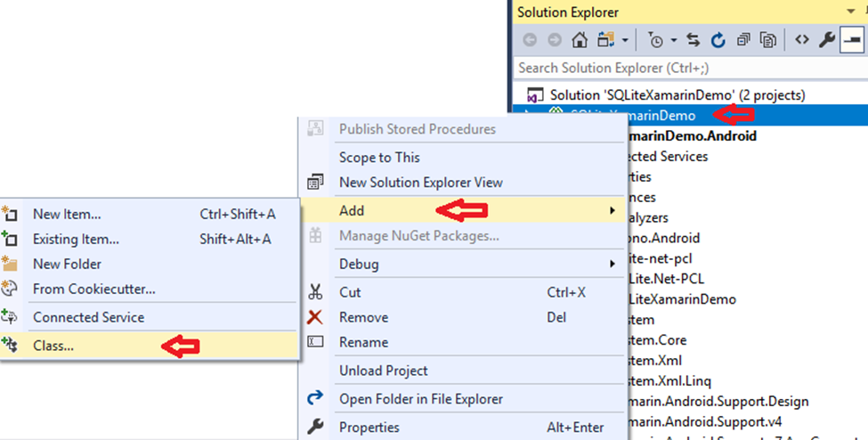868x440 pixels.
Task: Click the disabled Publish Stored Procedures entry
Action: [x=418, y=129]
